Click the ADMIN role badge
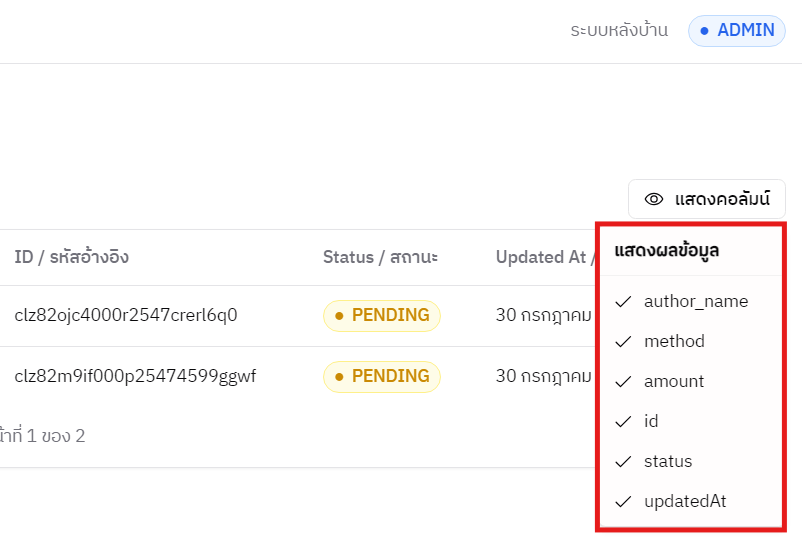The image size is (802, 543). (x=737, y=30)
